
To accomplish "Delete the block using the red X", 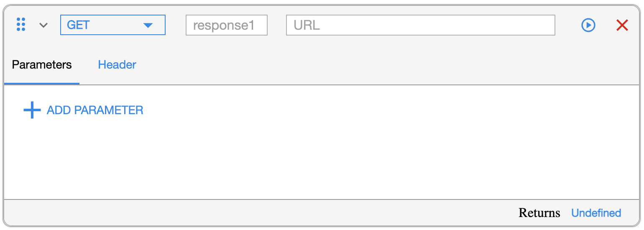I will coord(622,25).
